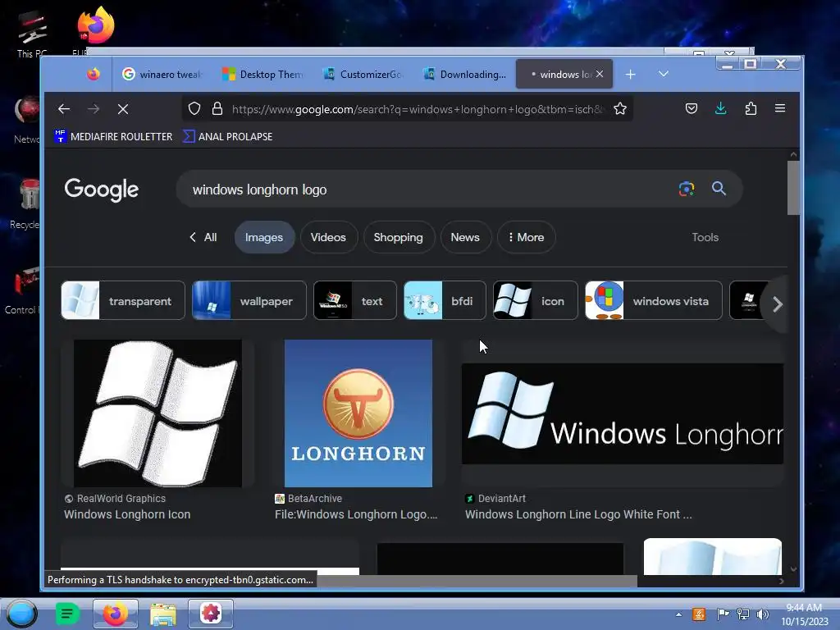The image size is (840, 630).
Task: Open the taskbar clock showing 9:44 AM
Action: tap(804, 614)
